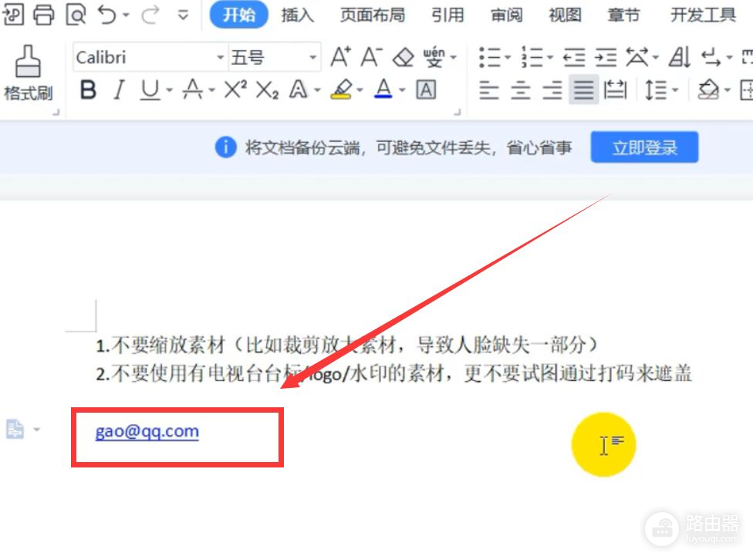753x560 pixels.
Task: Click the numbered list icon
Action: [532, 57]
